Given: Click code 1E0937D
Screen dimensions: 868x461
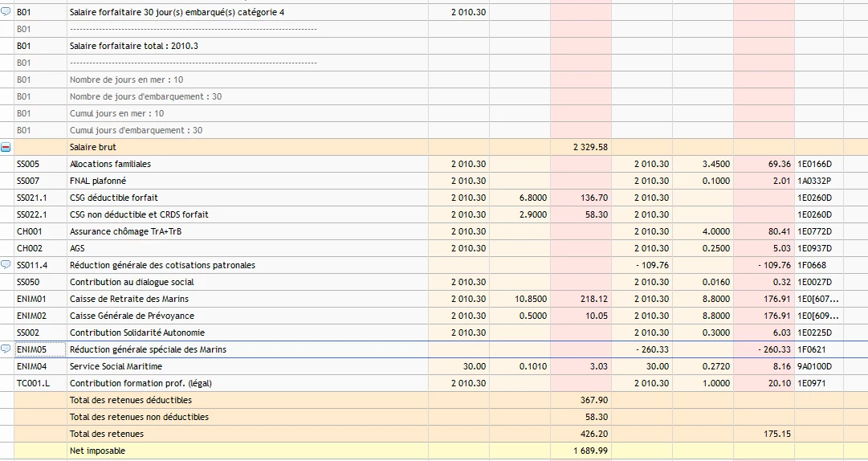Looking at the screenshot, I should pos(815,248).
